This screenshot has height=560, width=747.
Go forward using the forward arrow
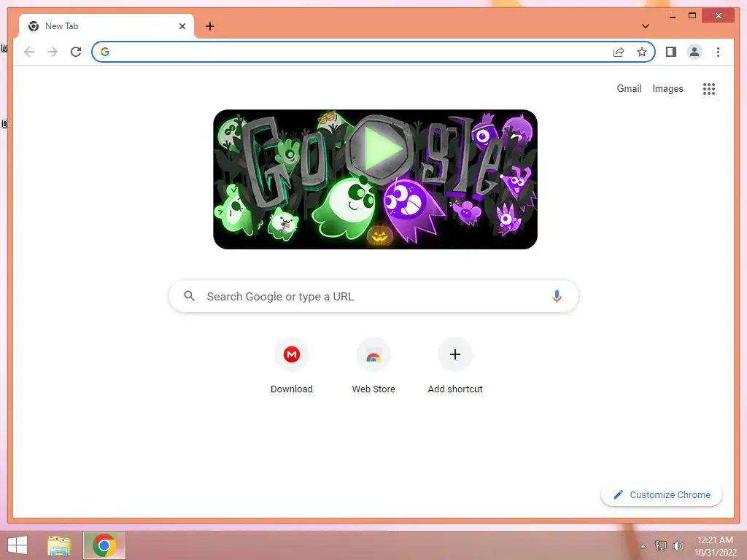point(53,52)
